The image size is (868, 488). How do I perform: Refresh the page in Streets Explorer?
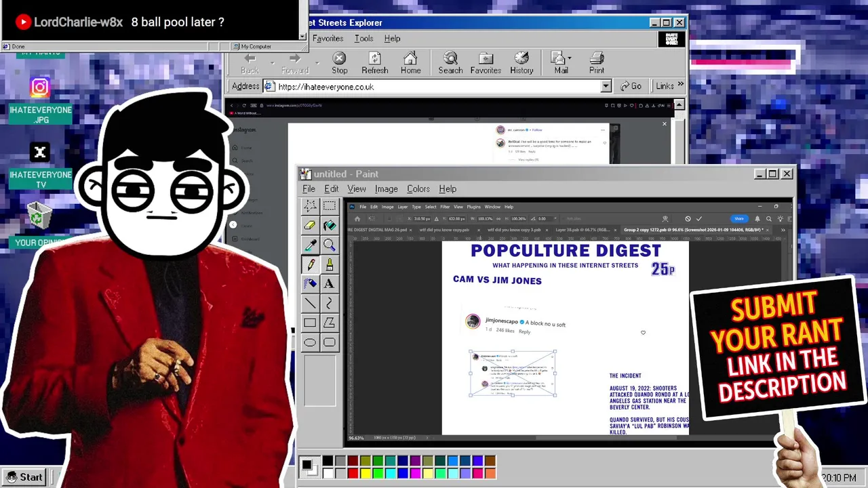click(375, 63)
